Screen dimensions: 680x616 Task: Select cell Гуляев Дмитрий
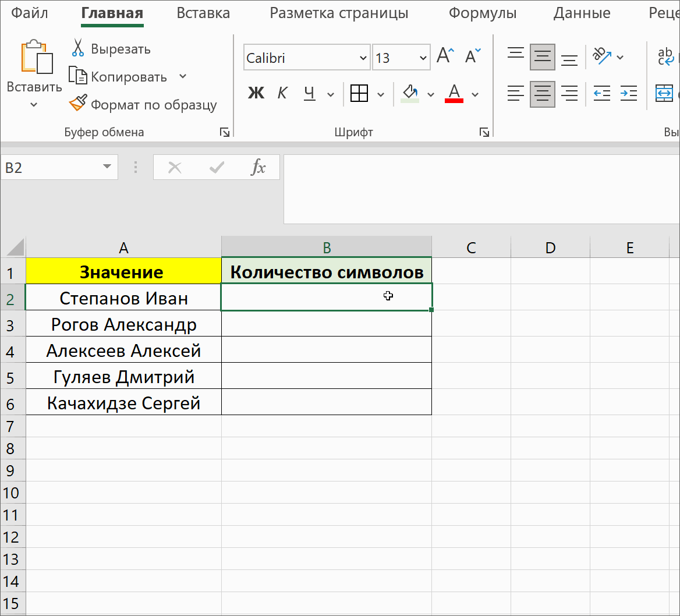point(123,377)
